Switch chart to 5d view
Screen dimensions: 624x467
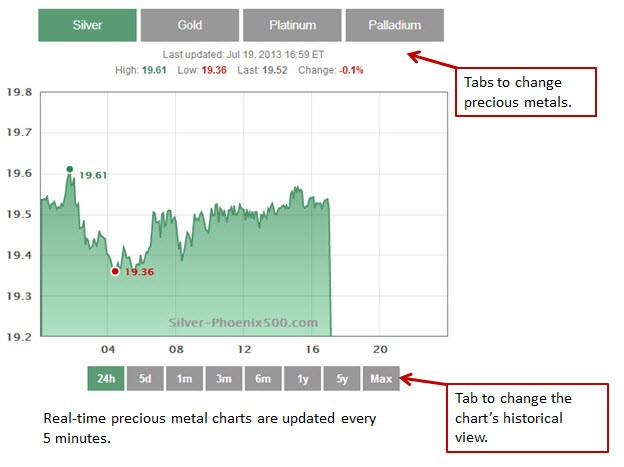pos(144,379)
